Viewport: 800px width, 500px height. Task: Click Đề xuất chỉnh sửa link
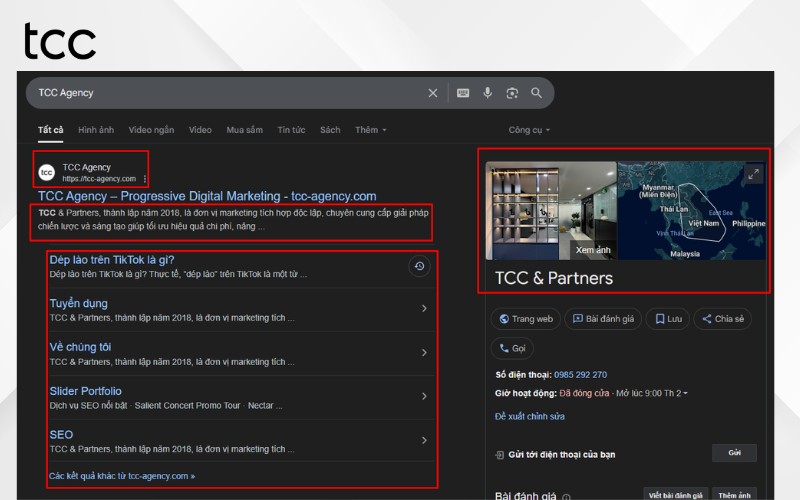pyautogui.click(x=530, y=416)
